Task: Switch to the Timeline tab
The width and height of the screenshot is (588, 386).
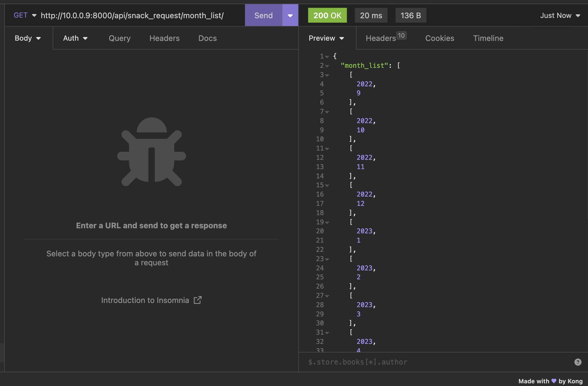Action: point(488,38)
